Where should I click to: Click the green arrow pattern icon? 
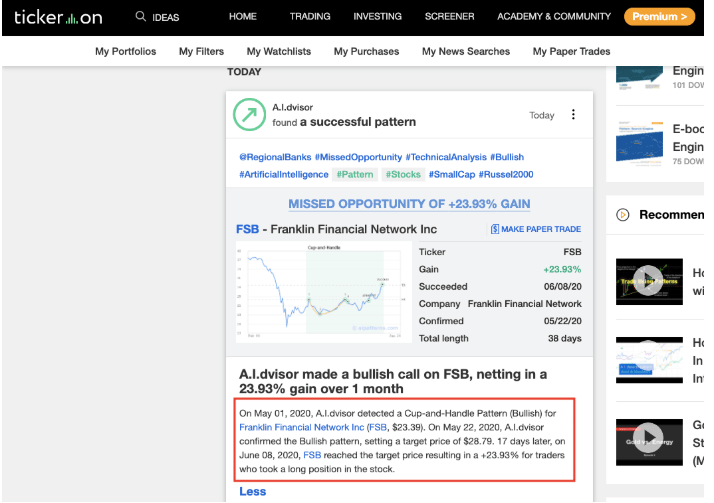coord(249,115)
